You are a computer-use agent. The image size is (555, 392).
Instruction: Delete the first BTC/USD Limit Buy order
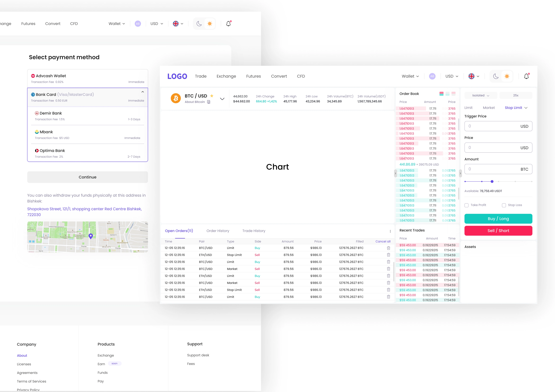(x=388, y=248)
